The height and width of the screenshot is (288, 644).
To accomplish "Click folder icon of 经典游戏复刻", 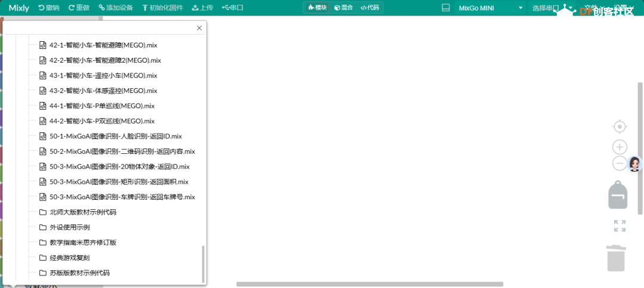I will [42, 258].
